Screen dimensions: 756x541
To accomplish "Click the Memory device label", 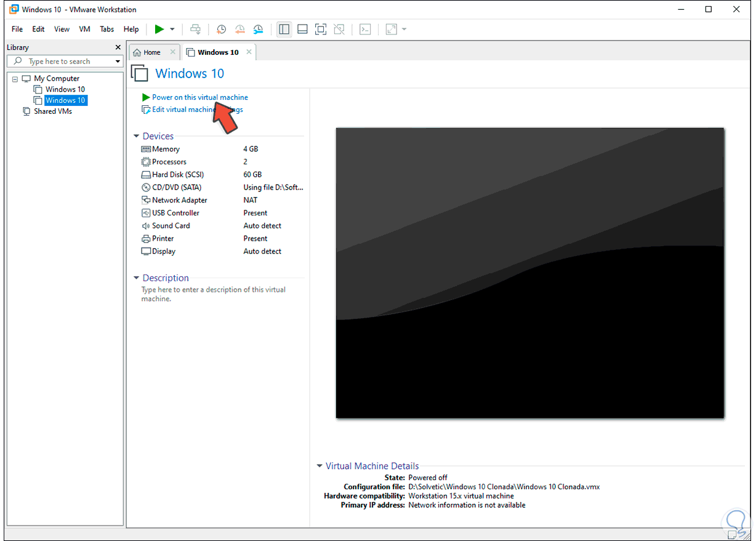I will (x=166, y=149).
